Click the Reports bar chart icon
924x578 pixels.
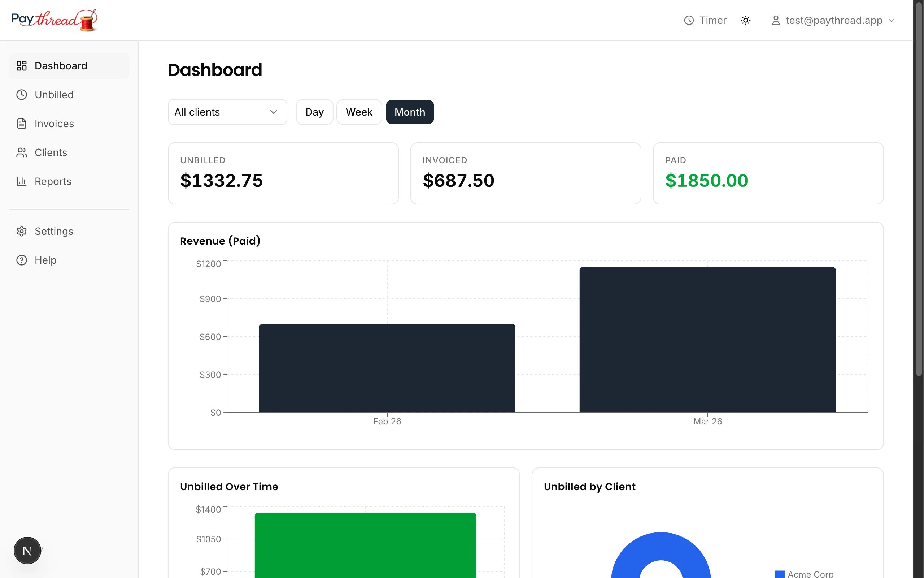22,181
